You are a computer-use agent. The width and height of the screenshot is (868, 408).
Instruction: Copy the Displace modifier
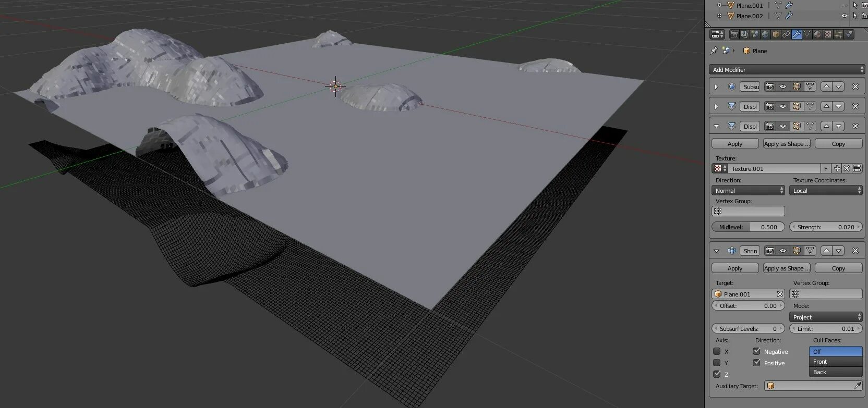[x=838, y=143]
